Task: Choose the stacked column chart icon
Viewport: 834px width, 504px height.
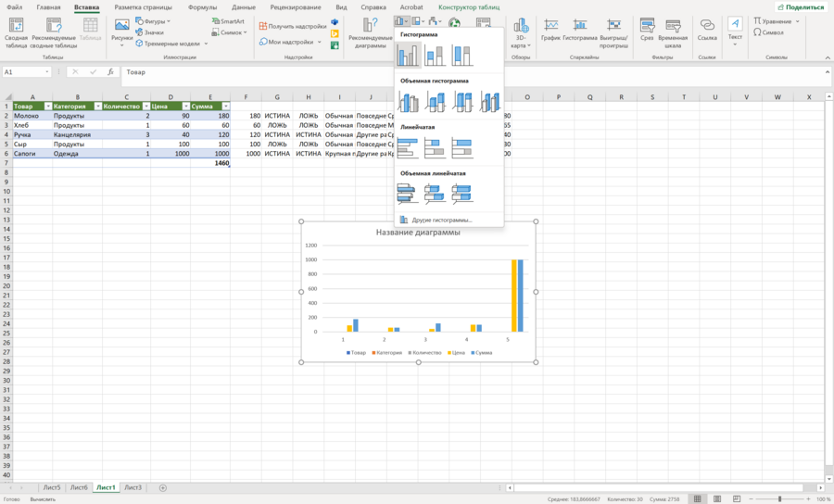Action: click(x=436, y=56)
